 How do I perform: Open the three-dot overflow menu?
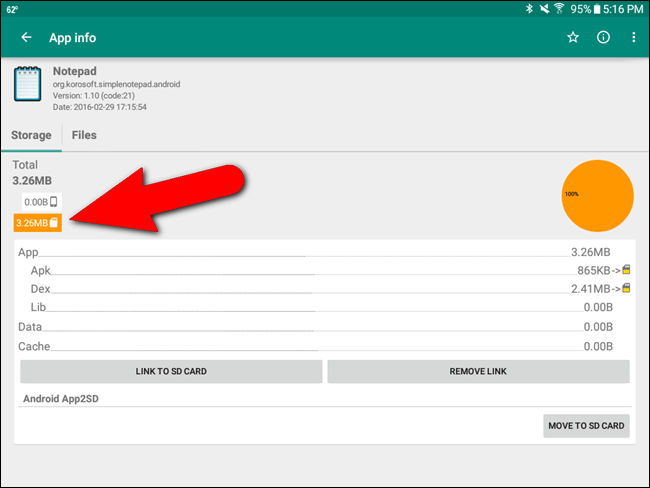click(x=633, y=38)
